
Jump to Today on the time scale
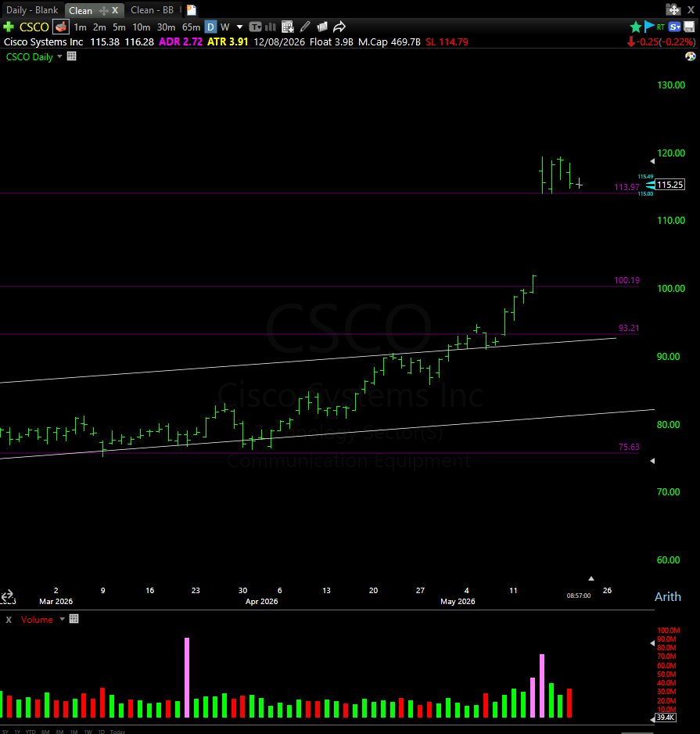118,731
